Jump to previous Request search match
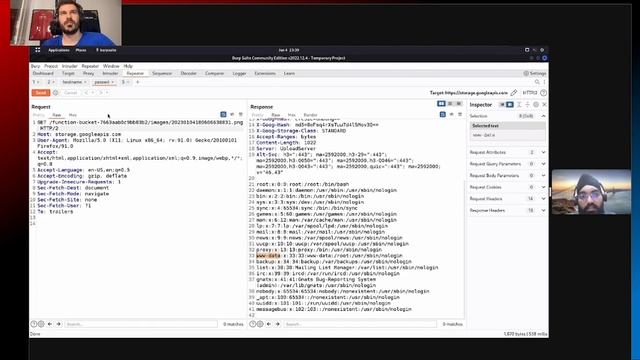 [x=50, y=324]
